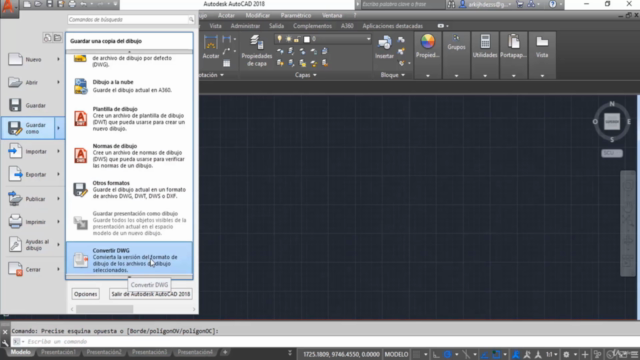Expand the Nuevo submenu arrow
The width and height of the screenshot is (640, 360).
(x=58, y=60)
